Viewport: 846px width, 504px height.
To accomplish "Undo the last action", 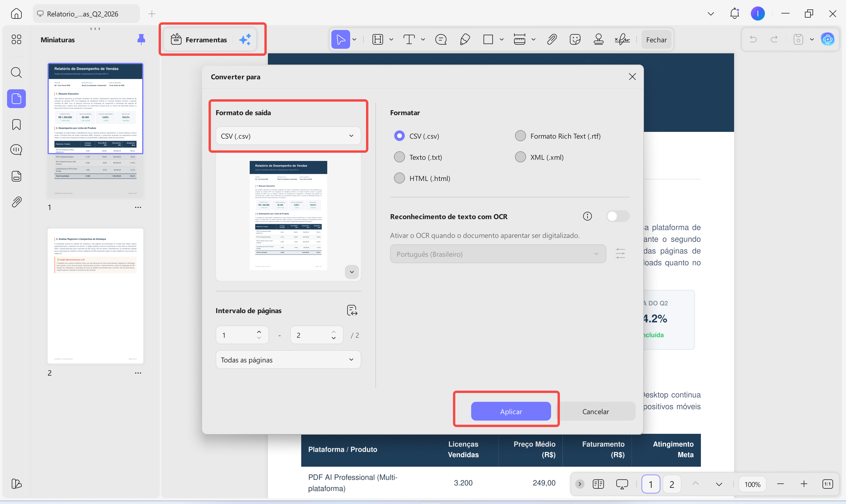I will pos(753,39).
